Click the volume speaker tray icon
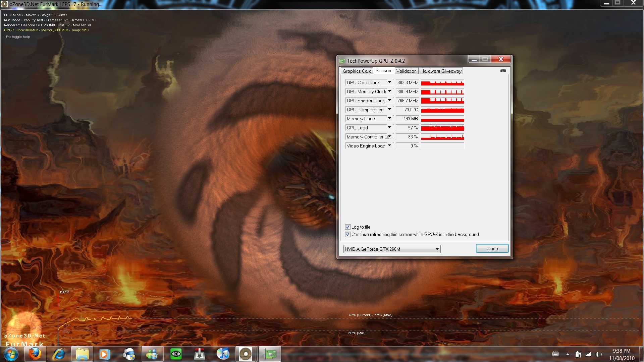This screenshot has height=362, width=644. pyautogui.click(x=599, y=354)
